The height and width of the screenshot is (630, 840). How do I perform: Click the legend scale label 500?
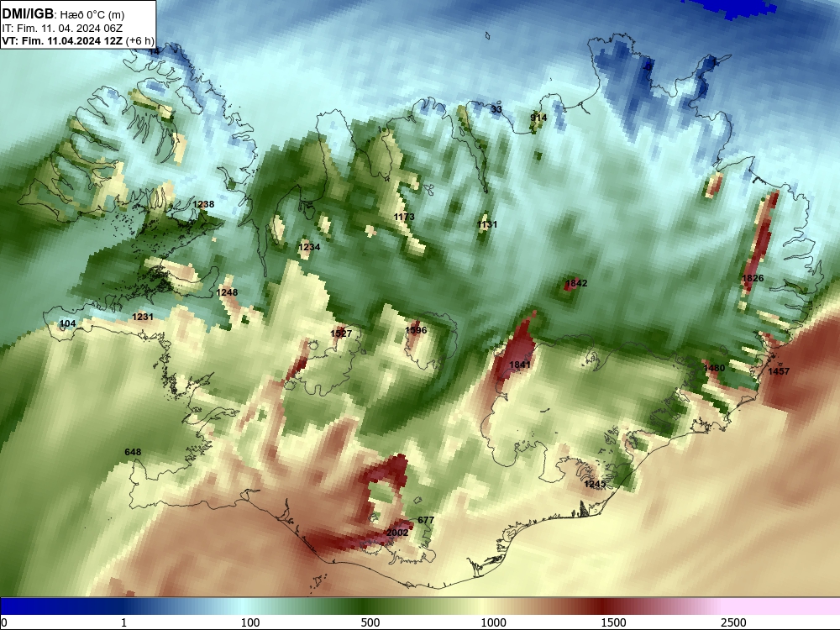[370, 622]
